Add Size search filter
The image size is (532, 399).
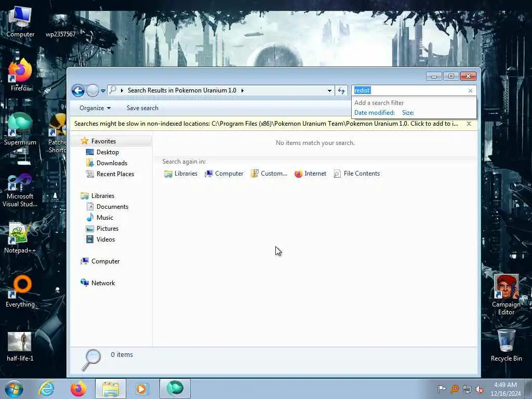coord(408,113)
